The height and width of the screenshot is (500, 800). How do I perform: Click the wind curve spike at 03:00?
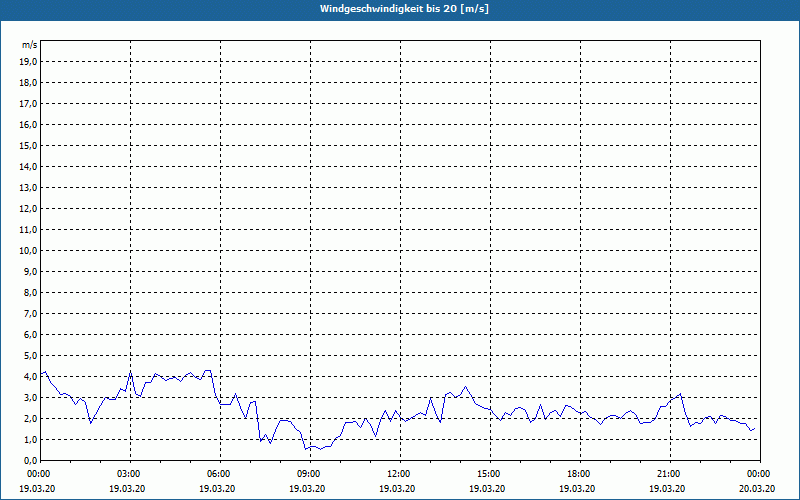pos(131,372)
